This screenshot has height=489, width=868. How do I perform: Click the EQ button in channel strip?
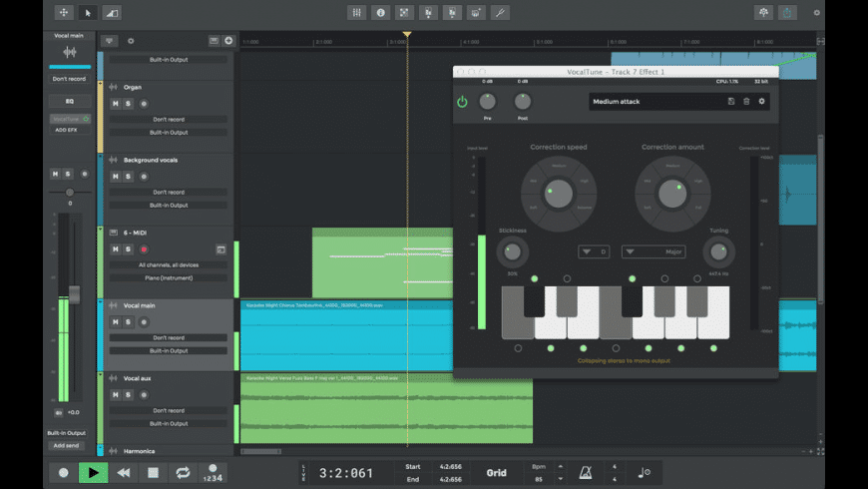70,101
